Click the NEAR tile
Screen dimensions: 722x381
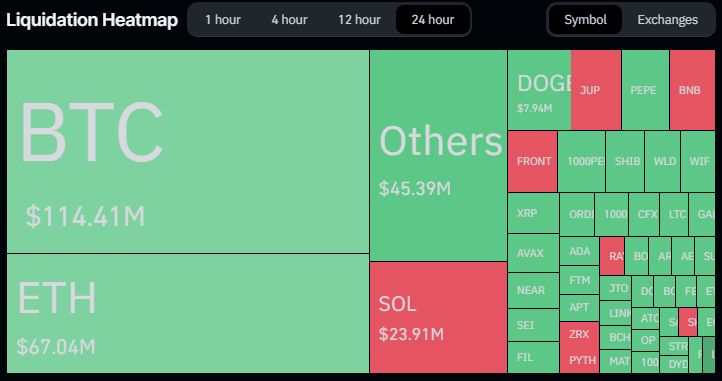[x=533, y=290]
